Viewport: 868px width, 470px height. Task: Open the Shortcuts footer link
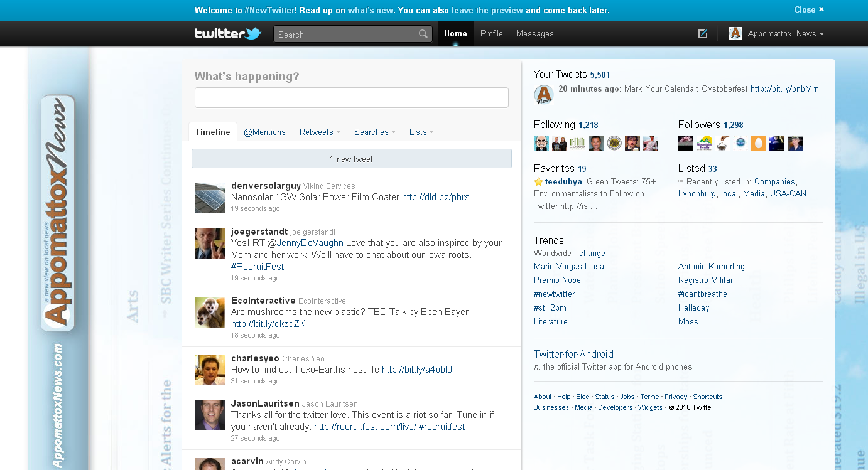pos(708,397)
